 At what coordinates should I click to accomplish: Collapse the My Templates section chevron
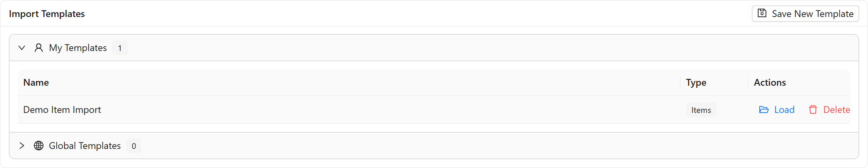pos(22,48)
